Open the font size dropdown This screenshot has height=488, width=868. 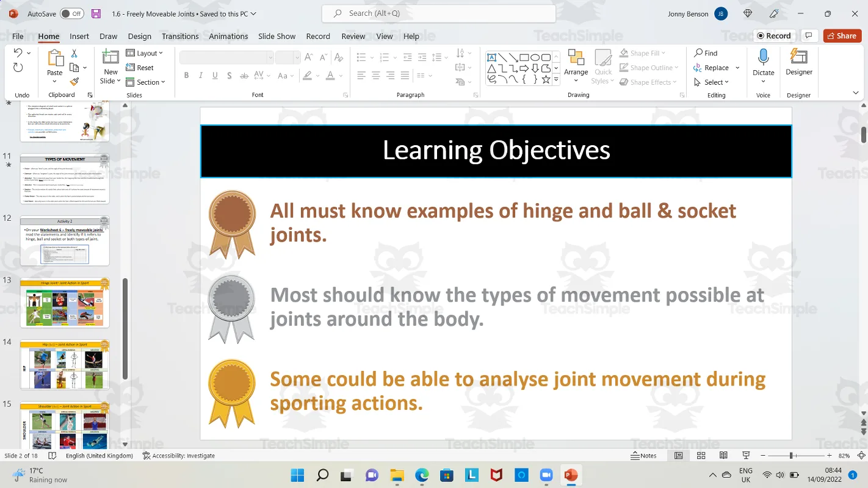(297, 57)
